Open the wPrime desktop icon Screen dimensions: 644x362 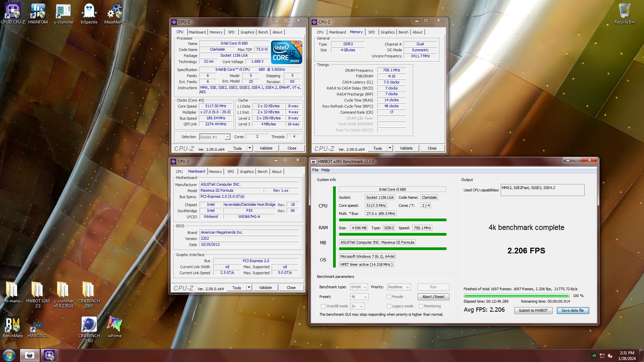[x=114, y=327]
